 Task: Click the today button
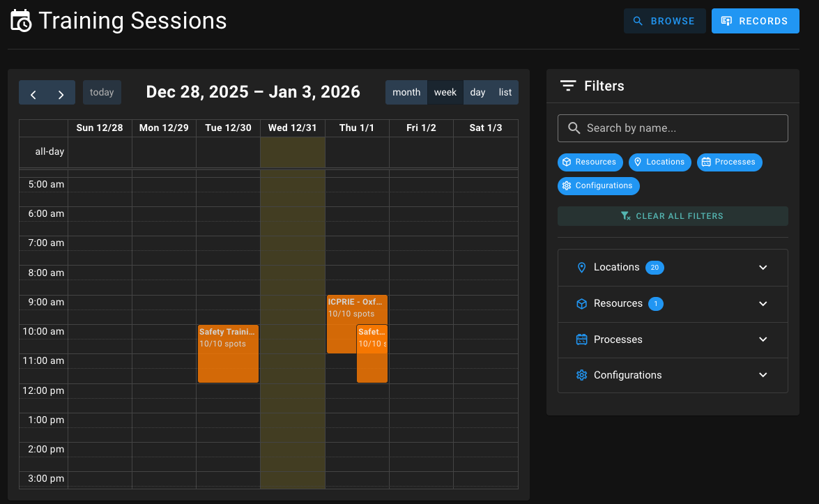(102, 92)
